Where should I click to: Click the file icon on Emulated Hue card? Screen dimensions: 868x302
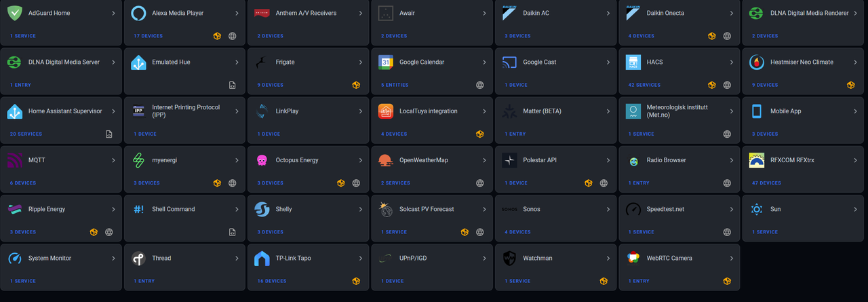[x=232, y=86]
